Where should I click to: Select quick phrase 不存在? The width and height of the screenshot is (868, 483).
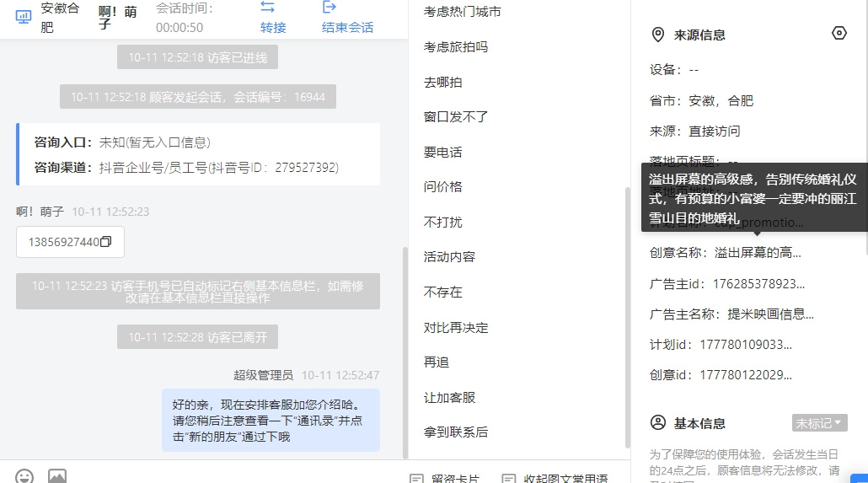pyautogui.click(x=442, y=292)
